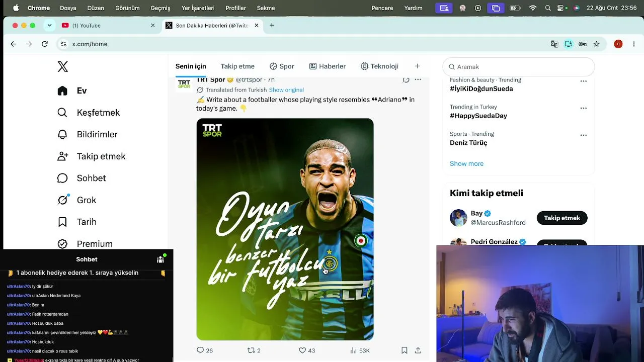
Task: Click the install app icon in address bar
Action: 569,44
